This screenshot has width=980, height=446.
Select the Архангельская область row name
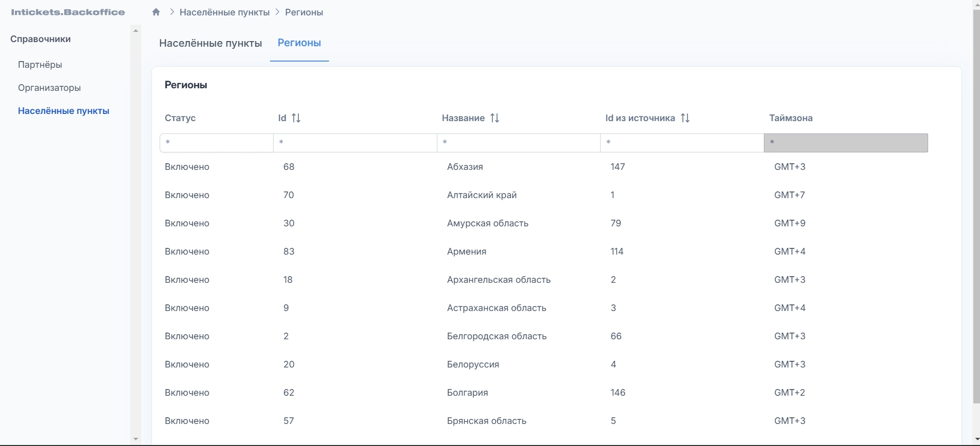click(499, 280)
